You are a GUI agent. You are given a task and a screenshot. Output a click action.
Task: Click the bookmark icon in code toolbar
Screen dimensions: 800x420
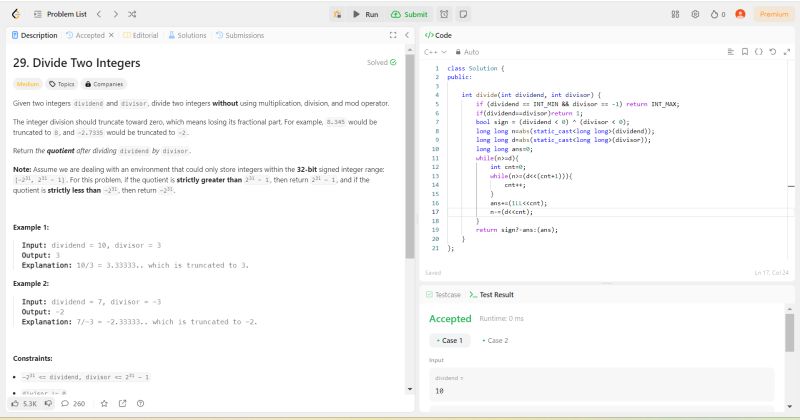[x=745, y=52]
